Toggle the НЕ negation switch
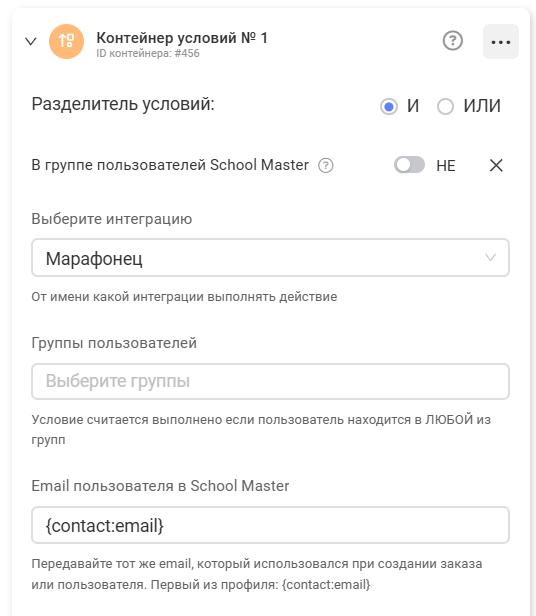This screenshot has height=616, width=536. point(409,165)
